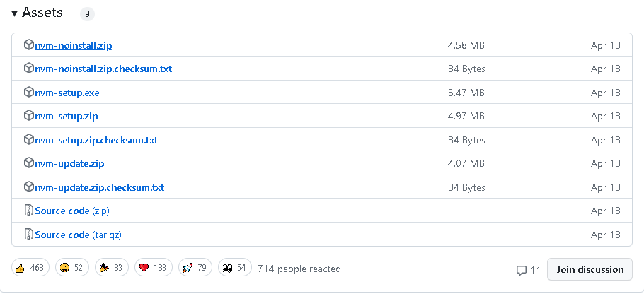Click file-zip icon beside Source code (zip)
The image size is (644, 294).
coord(29,211)
